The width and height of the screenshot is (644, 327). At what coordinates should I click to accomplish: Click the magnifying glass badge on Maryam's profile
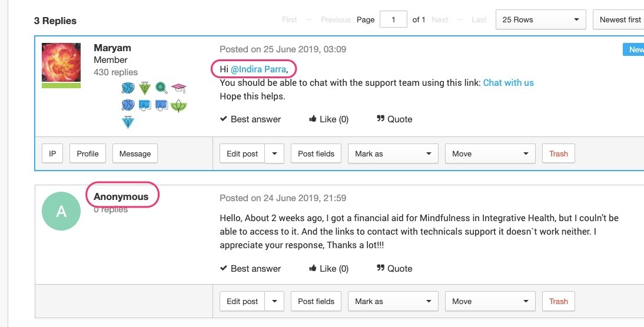point(161,88)
